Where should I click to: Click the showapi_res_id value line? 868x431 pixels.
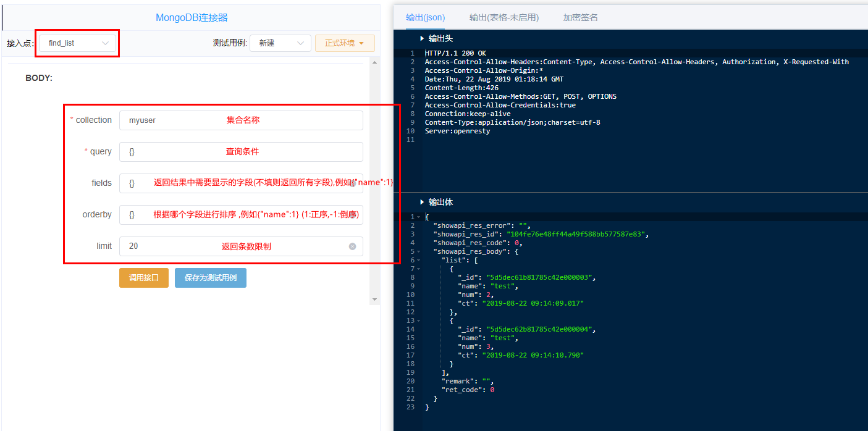pyautogui.click(x=541, y=234)
